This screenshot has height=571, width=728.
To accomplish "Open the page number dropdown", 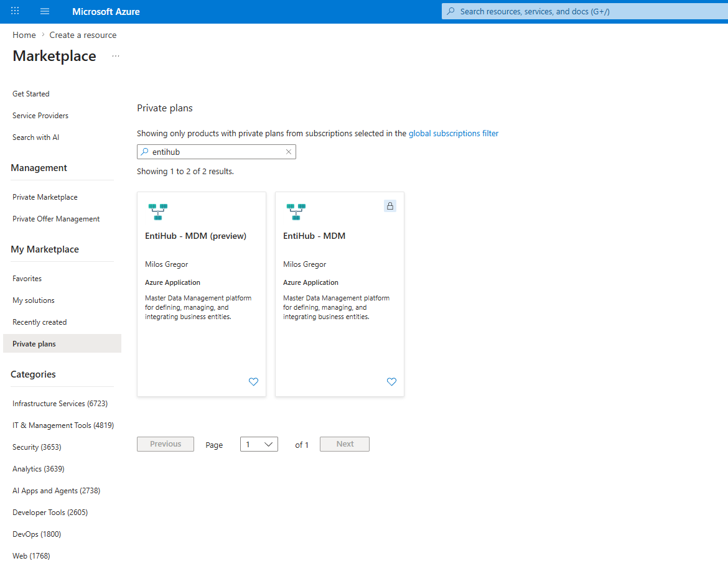I will click(259, 444).
